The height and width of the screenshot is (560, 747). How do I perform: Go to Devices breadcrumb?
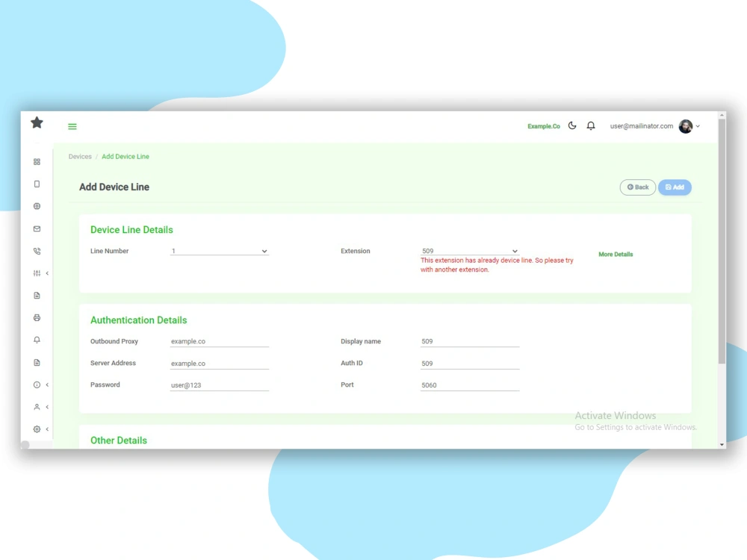click(x=80, y=157)
